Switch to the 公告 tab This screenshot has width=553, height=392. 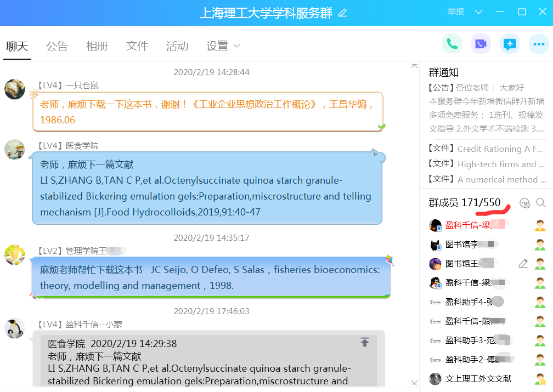57,46
